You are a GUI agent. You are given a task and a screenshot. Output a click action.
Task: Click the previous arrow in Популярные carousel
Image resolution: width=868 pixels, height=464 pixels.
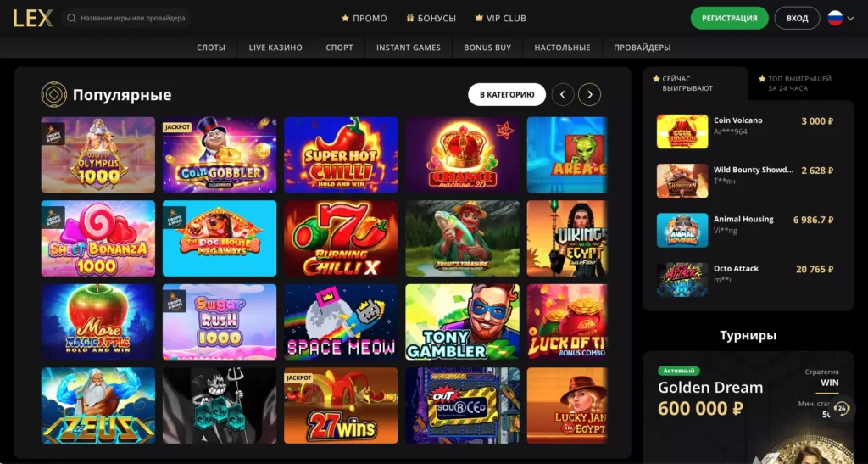point(563,95)
